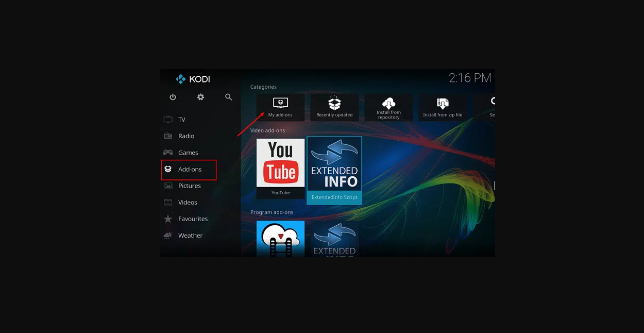Open ExtendedInfo Script video add-on
The image size is (644, 333).
pos(334,171)
